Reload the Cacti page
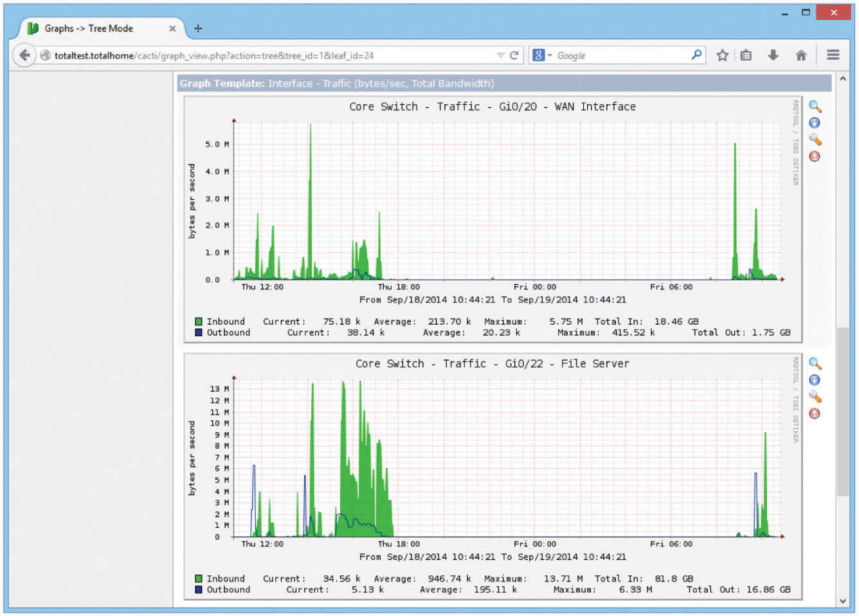Image resolution: width=859 pixels, height=616 pixels. coord(514,55)
